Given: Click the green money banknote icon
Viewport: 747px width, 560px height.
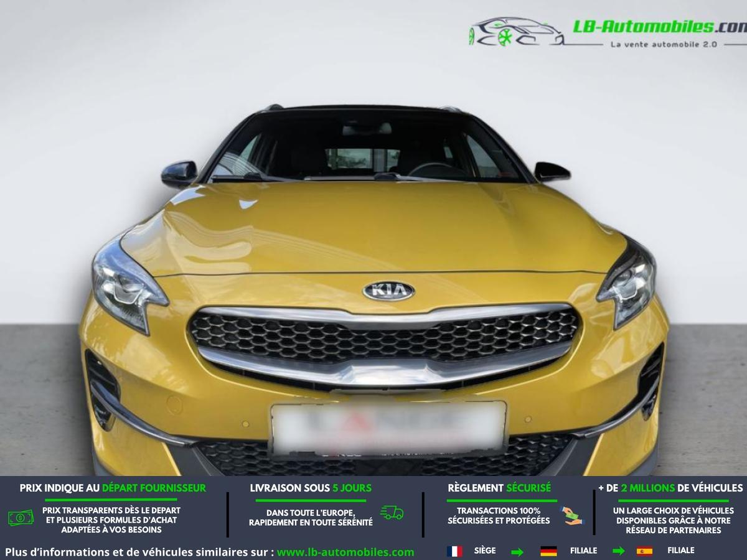Looking at the screenshot, I should [x=21, y=517].
